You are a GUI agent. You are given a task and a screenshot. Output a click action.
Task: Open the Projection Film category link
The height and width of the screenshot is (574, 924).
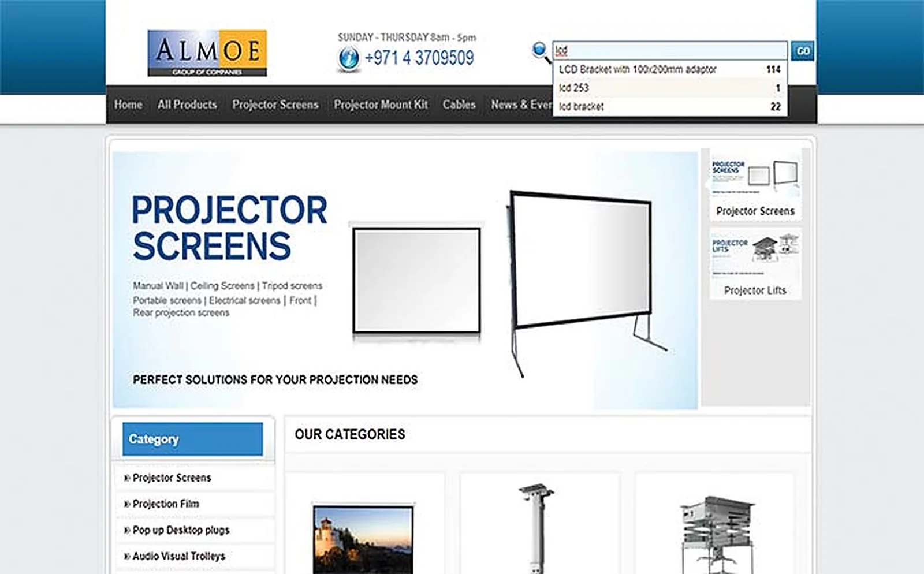tap(166, 504)
